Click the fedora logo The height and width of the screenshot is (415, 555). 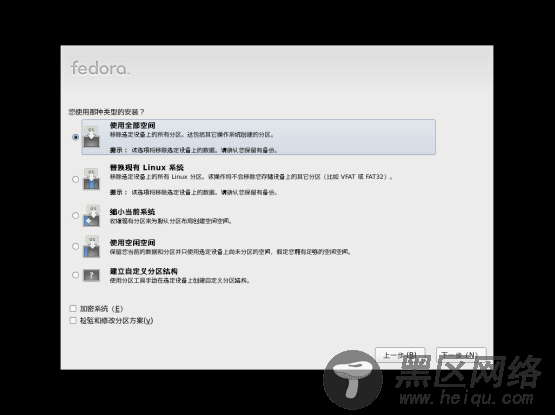pos(100,68)
